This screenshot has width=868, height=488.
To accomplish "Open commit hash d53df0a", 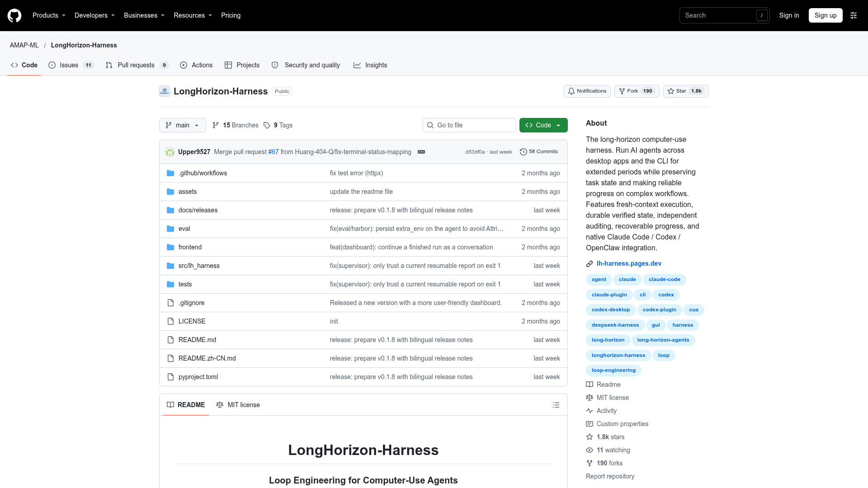I will [x=475, y=152].
